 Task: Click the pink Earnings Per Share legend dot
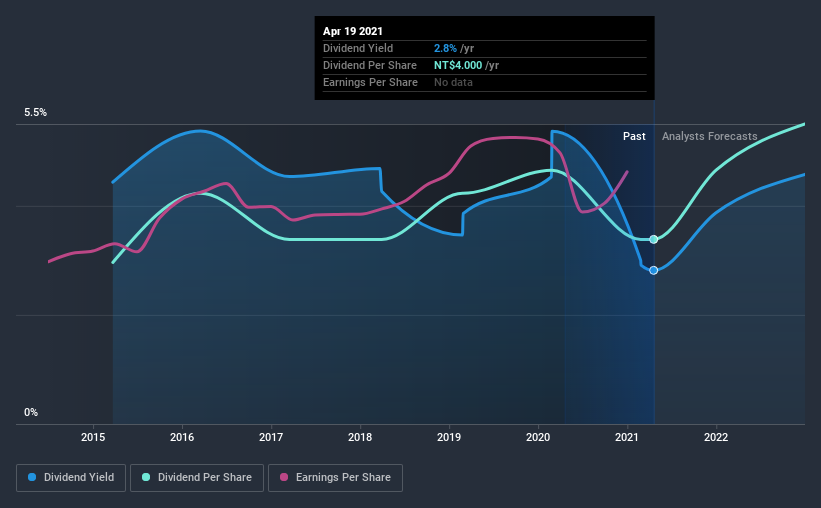point(284,477)
